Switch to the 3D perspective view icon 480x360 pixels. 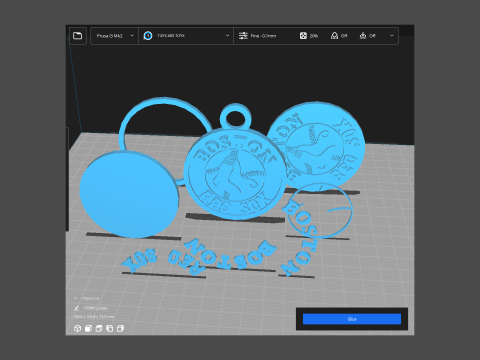77,329
